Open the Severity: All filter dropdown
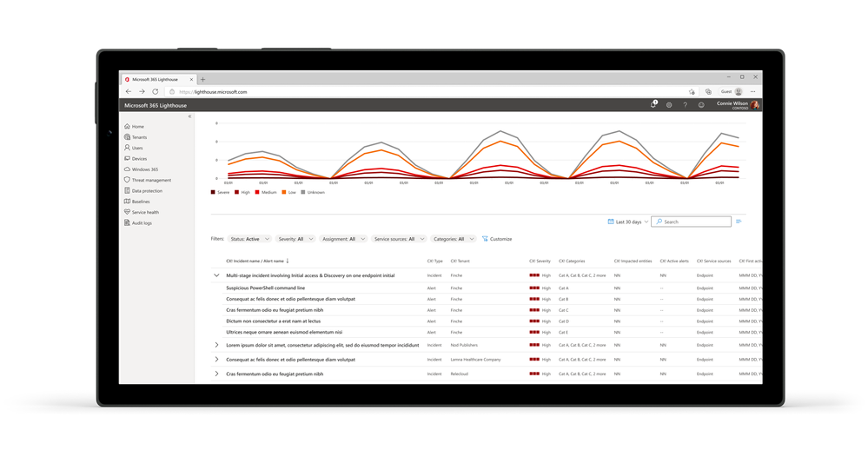 (x=295, y=239)
